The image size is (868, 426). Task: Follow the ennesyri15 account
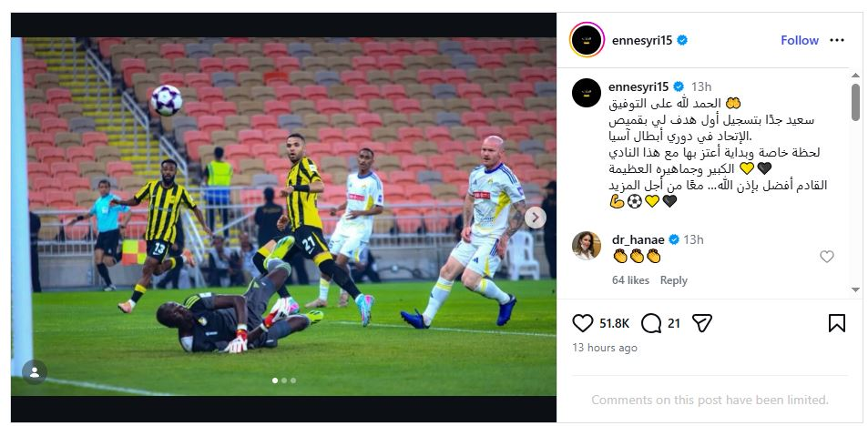800,40
